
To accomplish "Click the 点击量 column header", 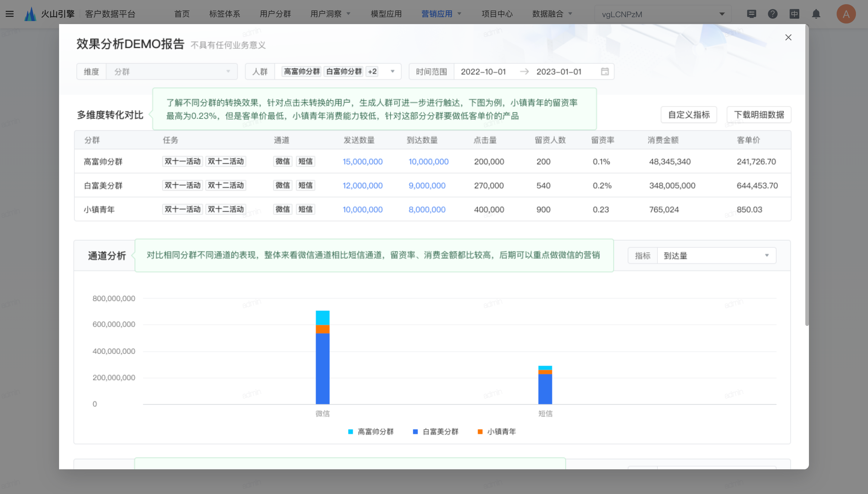I will tap(485, 140).
